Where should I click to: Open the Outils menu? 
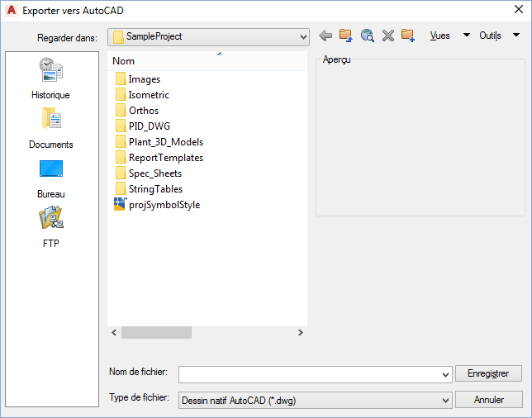point(490,36)
